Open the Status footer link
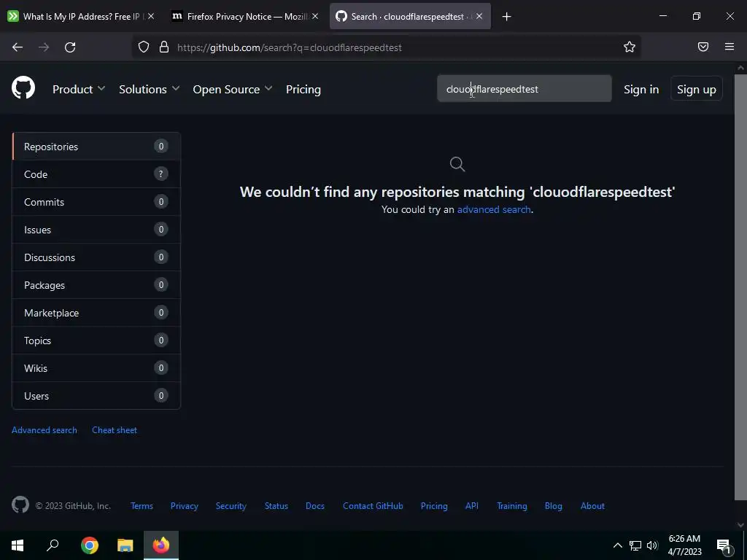The image size is (747, 560). pyautogui.click(x=276, y=506)
